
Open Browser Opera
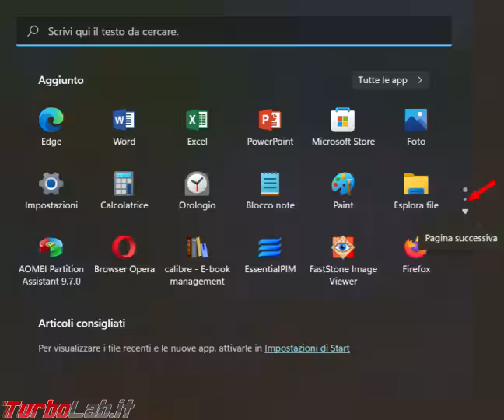pos(124,255)
